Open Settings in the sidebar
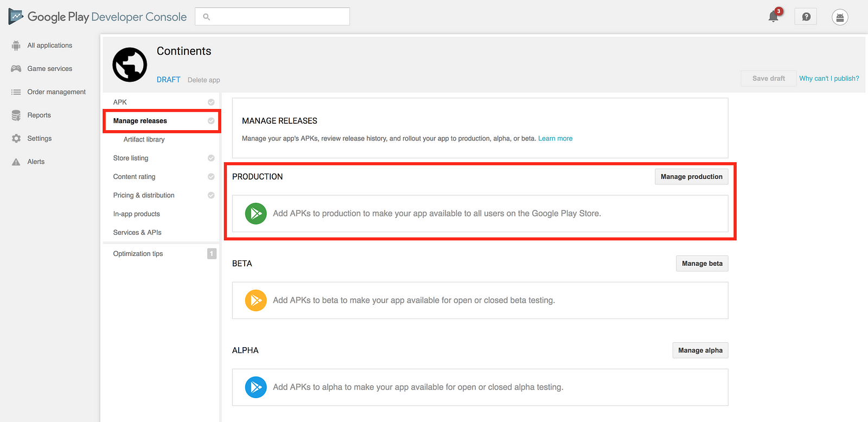The width and height of the screenshot is (868, 422). (x=40, y=139)
